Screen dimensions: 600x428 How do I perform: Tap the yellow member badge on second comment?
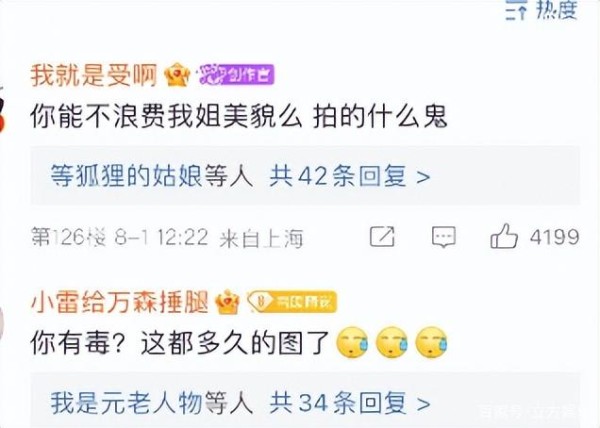point(292,302)
